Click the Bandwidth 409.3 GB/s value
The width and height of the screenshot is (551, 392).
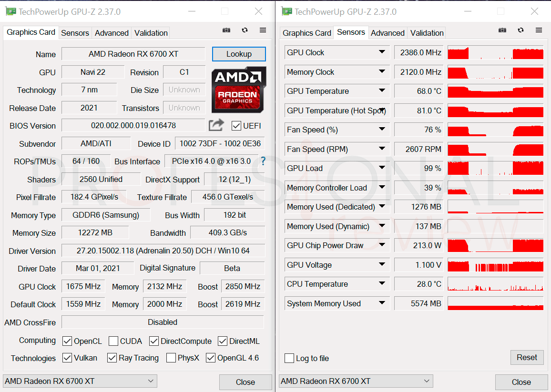point(228,232)
